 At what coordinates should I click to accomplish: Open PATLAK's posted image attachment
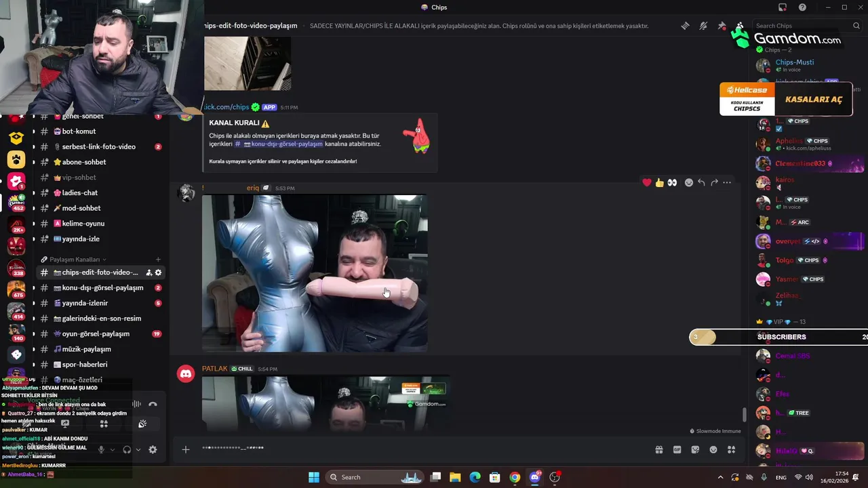[x=326, y=403]
